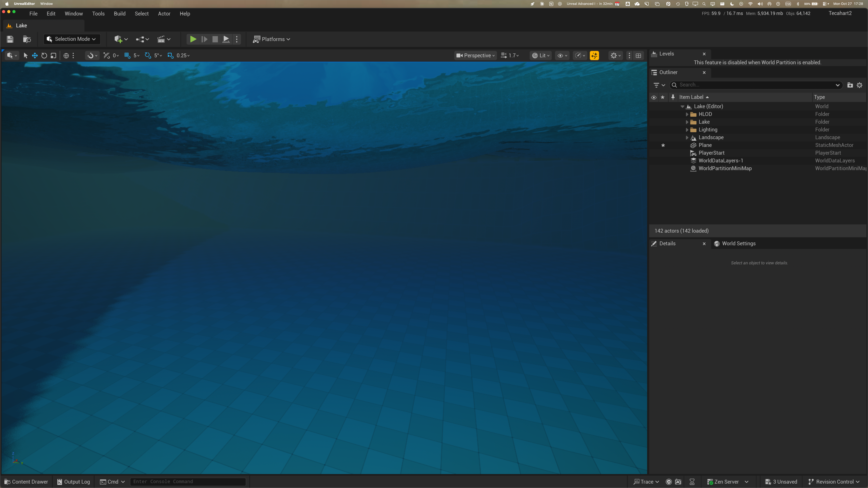Open the camera speed 1.7 menu
The height and width of the screenshot is (488, 868).
(510, 56)
